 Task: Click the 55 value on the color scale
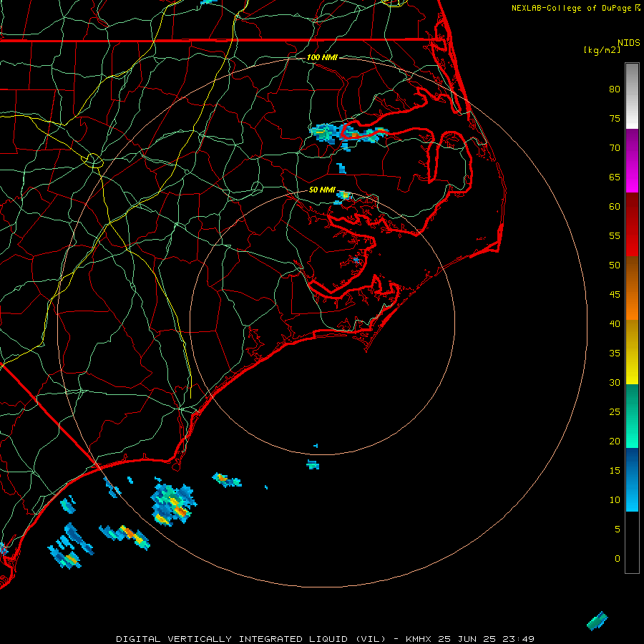click(x=615, y=235)
